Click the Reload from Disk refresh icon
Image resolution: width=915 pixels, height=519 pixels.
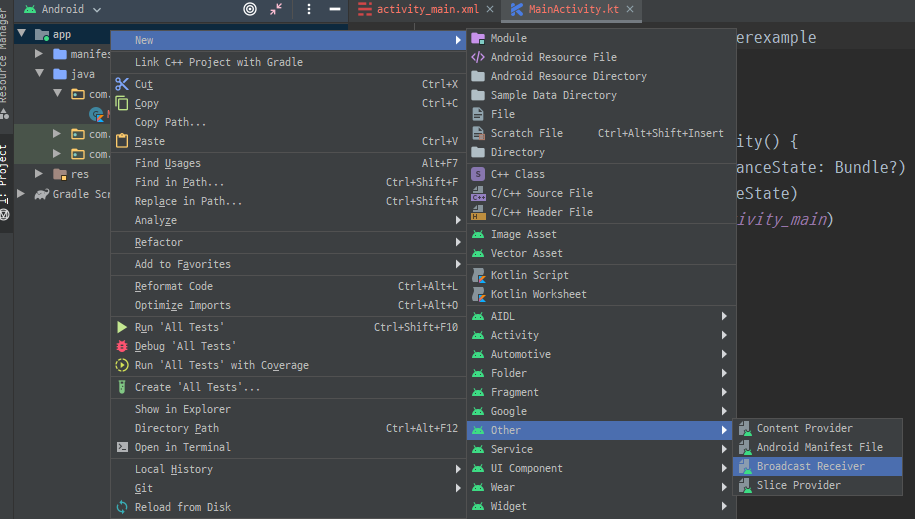coord(121,507)
